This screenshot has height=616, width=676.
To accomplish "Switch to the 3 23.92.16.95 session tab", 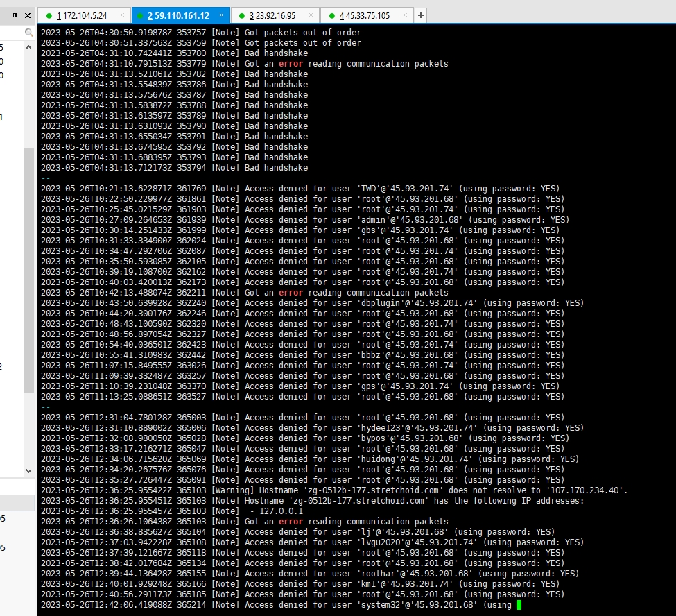I will (275, 15).
